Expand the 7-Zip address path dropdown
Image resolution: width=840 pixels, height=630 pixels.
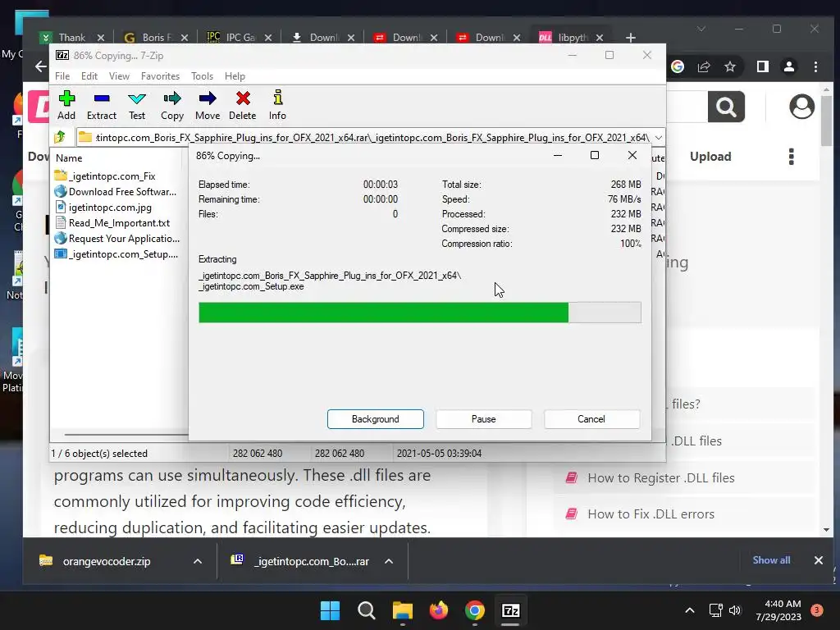(x=659, y=138)
